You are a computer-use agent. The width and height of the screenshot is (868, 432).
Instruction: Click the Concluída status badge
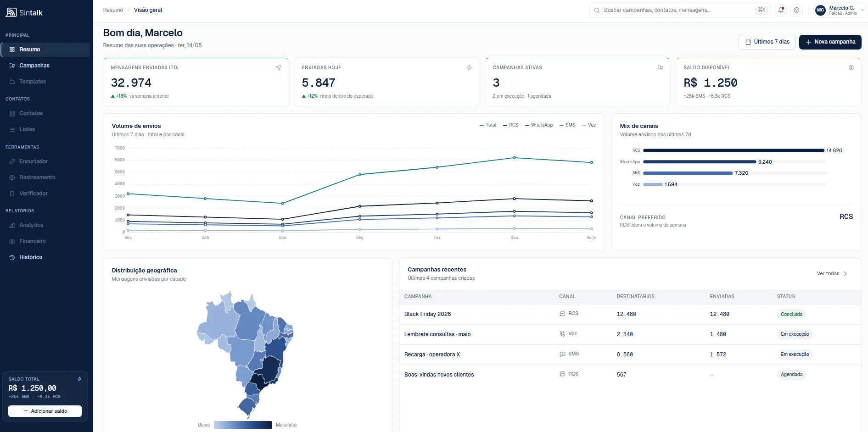[x=791, y=314]
